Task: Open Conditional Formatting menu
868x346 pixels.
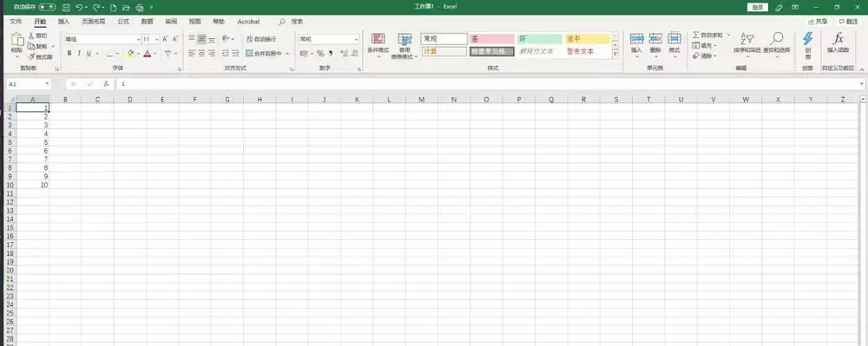Action: tap(378, 45)
